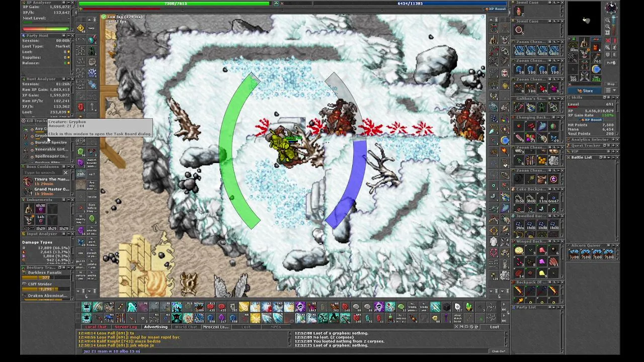Image resolution: width=644 pixels, height=362 pixels.
Task: Select the boots equipment slot
Action: (x=585, y=76)
